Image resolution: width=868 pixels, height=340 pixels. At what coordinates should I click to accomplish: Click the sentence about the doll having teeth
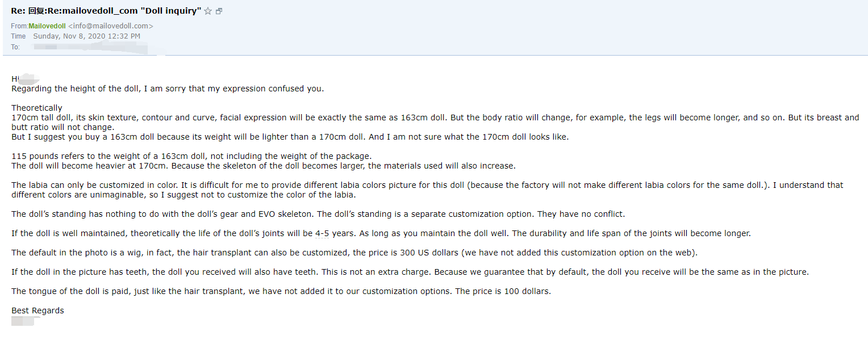click(409, 272)
